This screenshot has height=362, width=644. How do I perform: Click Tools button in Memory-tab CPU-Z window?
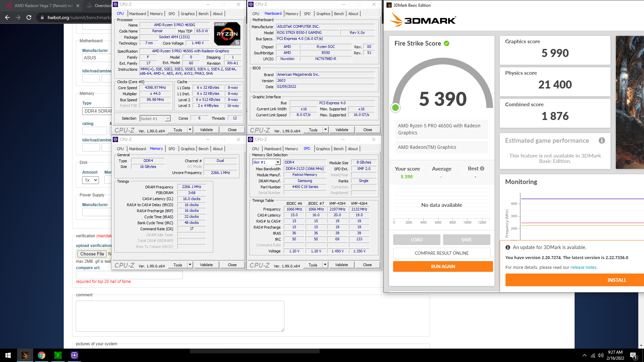tap(178, 265)
